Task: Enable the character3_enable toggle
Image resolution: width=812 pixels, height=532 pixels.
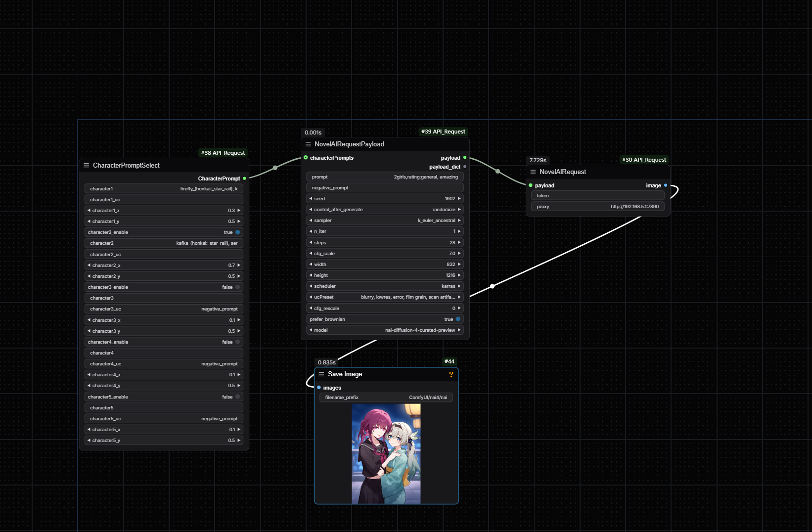Action: [237, 287]
